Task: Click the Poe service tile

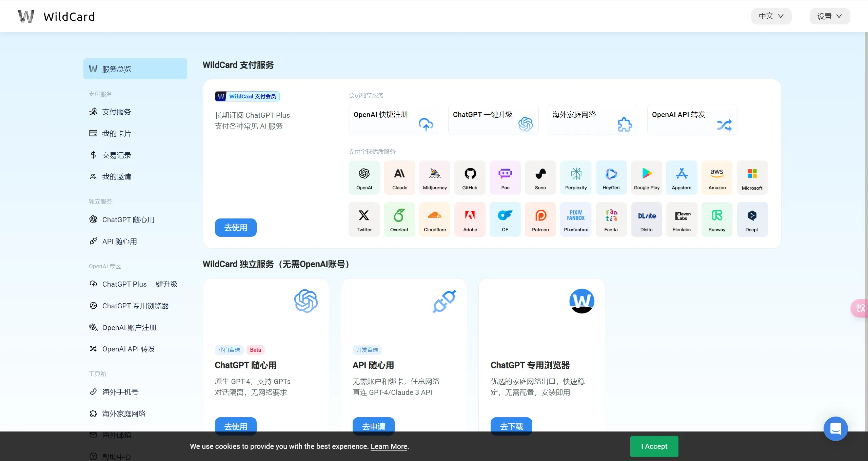Action: [505, 177]
